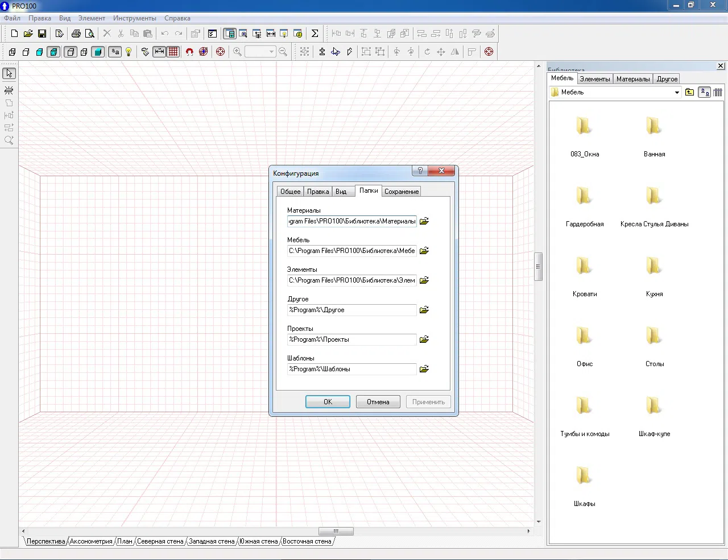Toggle the red grid display icon
The width and height of the screenshot is (728, 560).
[x=173, y=52]
